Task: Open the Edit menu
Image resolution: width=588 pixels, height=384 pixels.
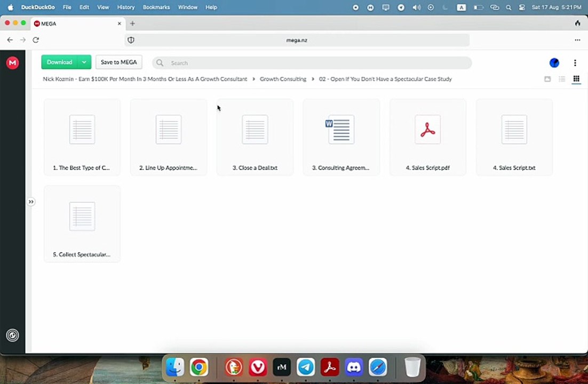Action: click(84, 7)
